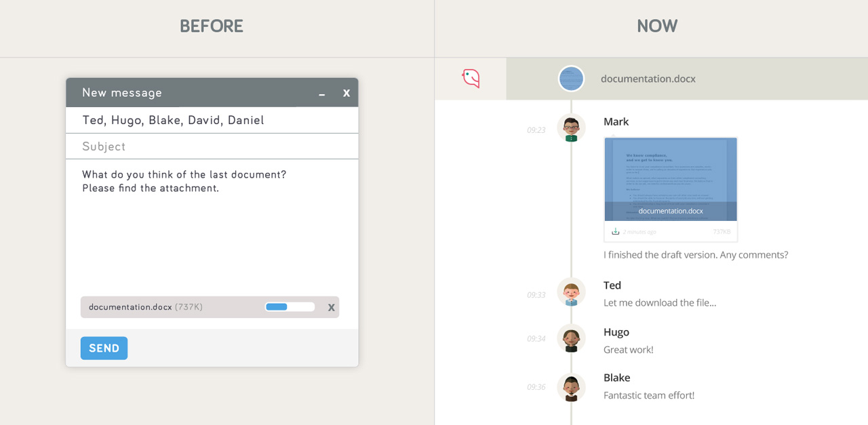This screenshot has width=868, height=425.
Task: Open the documentation.docx preview thumbnail
Action: point(670,179)
